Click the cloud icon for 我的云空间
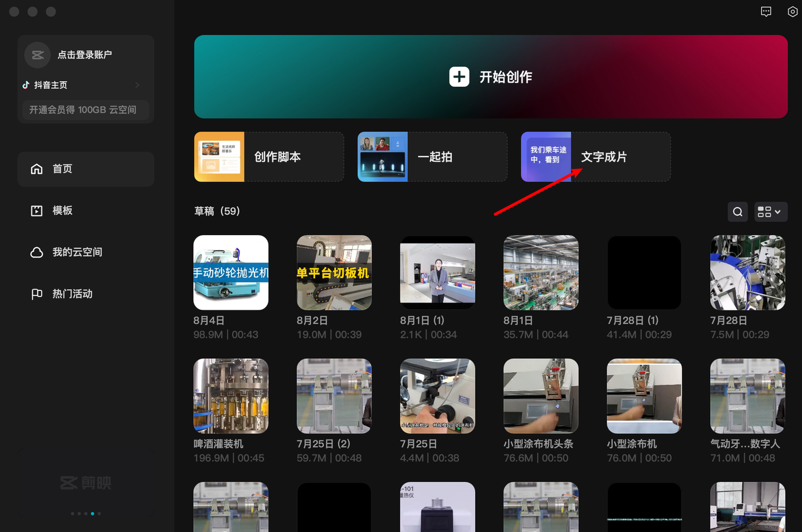Viewport: 802px width, 532px height. [37, 252]
